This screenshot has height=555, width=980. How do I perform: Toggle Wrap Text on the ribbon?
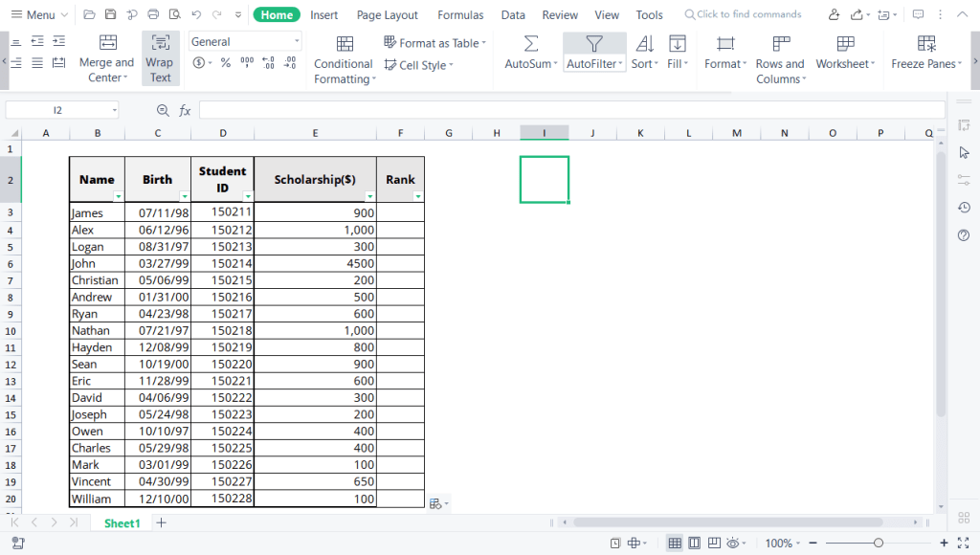[160, 57]
